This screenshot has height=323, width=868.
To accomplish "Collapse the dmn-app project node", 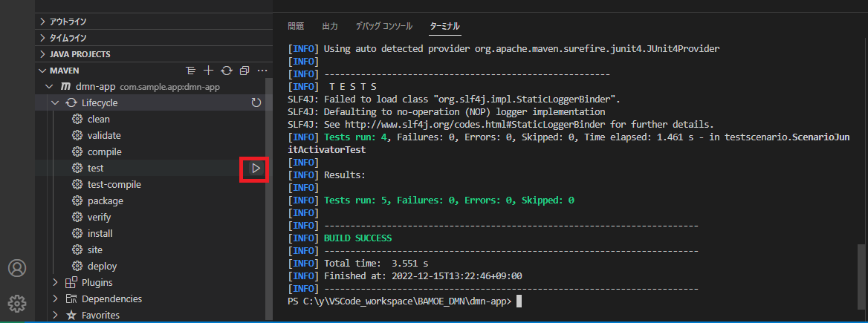I will [x=49, y=87].
